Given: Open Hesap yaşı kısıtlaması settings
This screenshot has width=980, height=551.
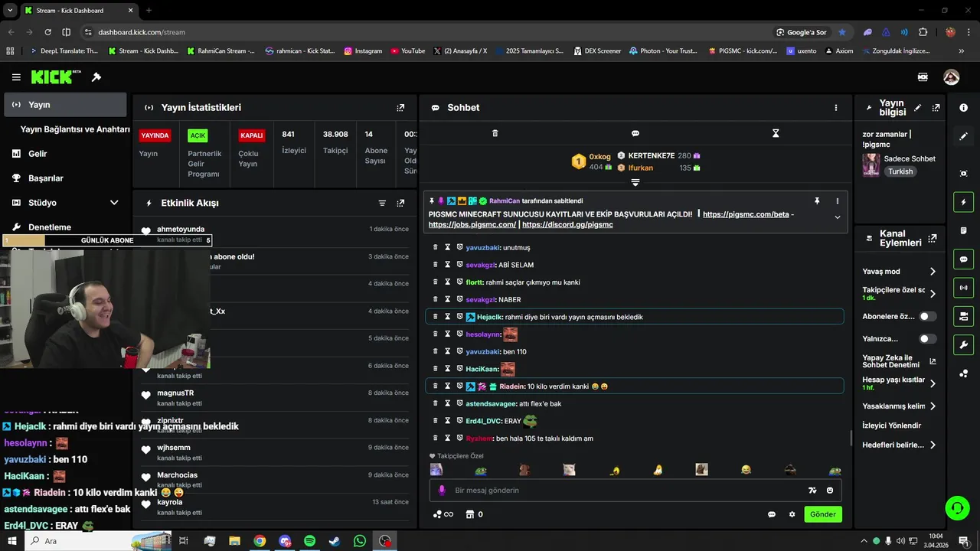Looking at the screenshot, I should coord(899,383).
